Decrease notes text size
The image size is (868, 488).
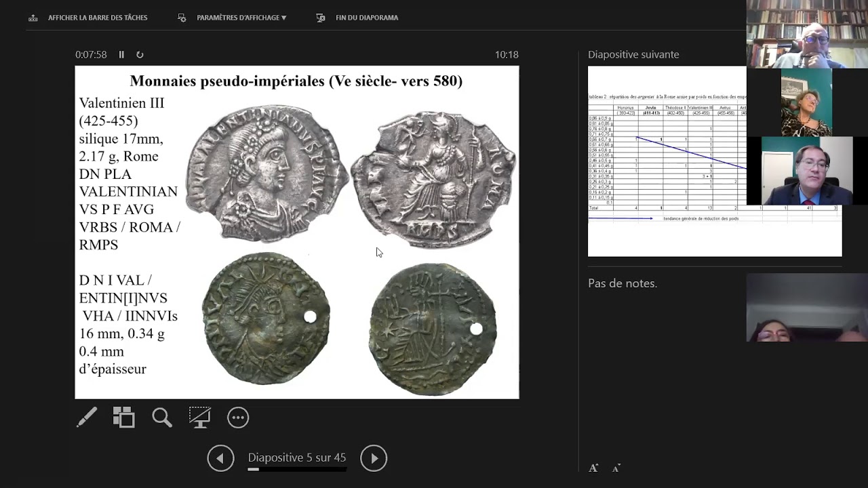[x=616, y=468]
